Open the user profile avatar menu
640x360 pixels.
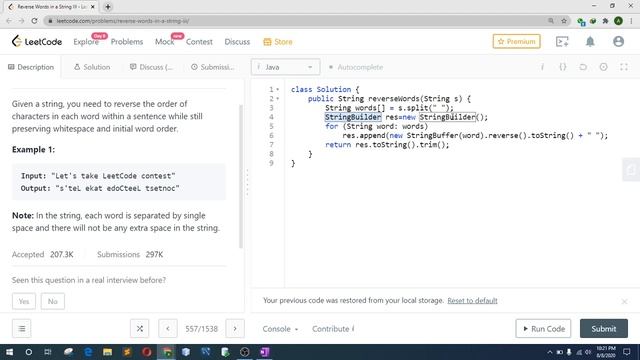[618, 42]
